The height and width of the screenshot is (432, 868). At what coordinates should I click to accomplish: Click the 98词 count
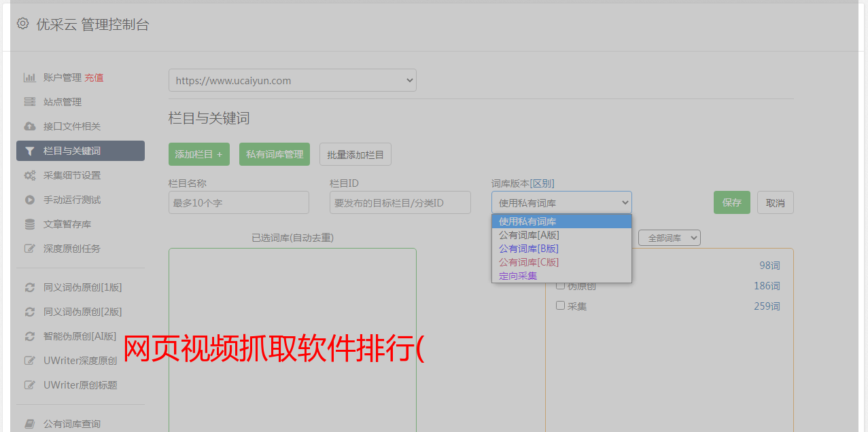(x=769, y=266)
